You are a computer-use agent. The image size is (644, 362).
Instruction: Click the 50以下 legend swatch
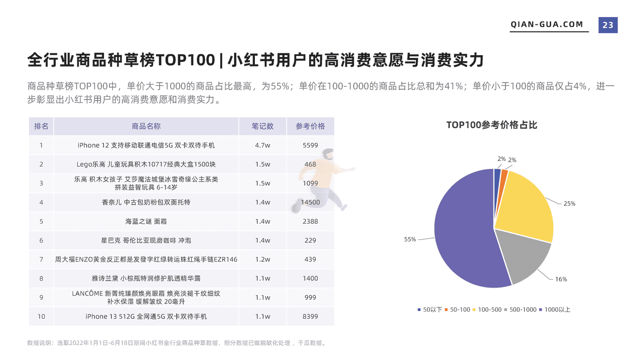419,310
